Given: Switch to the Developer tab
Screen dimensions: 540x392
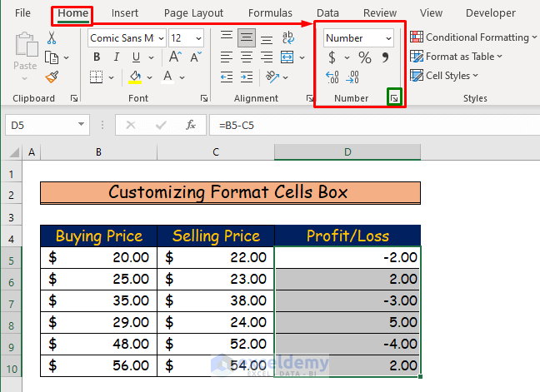Looking at the screenshot, I should click(x=491, y=13).
